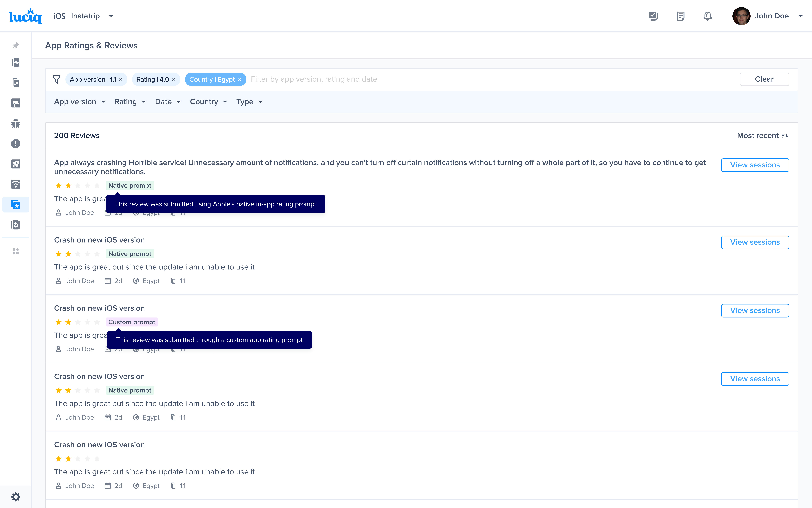Click the pin icon in sidebar
812x508 pixels.
[x=16, y=45]
